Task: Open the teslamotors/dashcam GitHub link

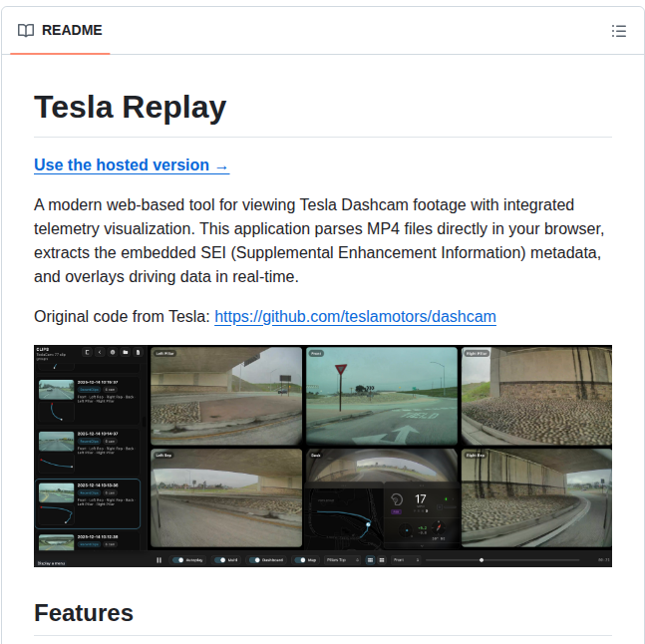Action: [x=355, y=317]
